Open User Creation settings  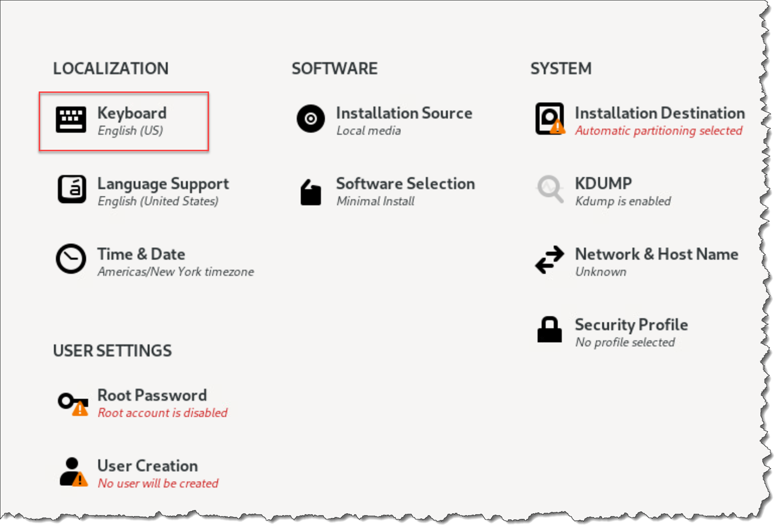(148, 466)
